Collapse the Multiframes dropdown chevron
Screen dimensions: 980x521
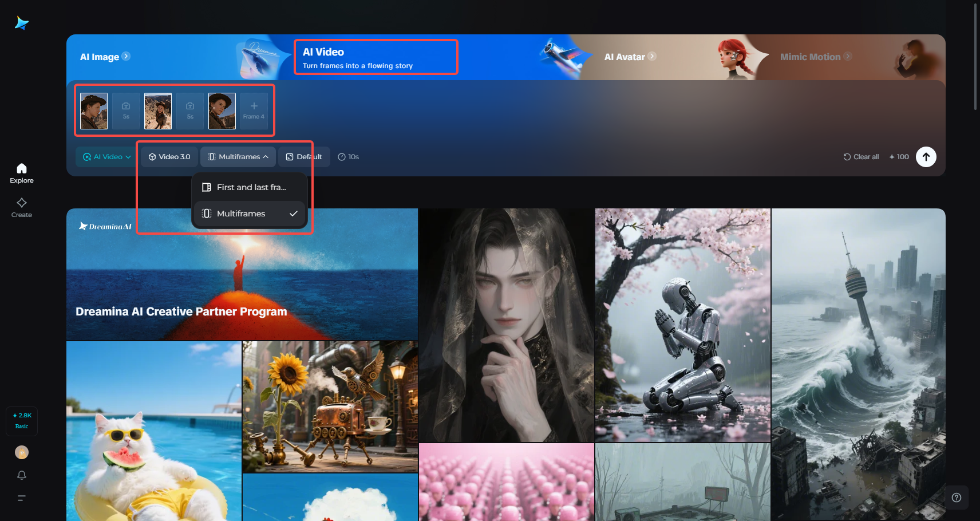[x=267, y=156]
